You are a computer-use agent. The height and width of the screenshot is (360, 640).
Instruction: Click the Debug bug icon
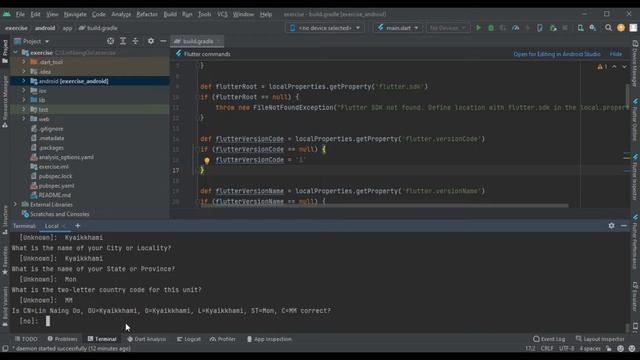(491, 28)
